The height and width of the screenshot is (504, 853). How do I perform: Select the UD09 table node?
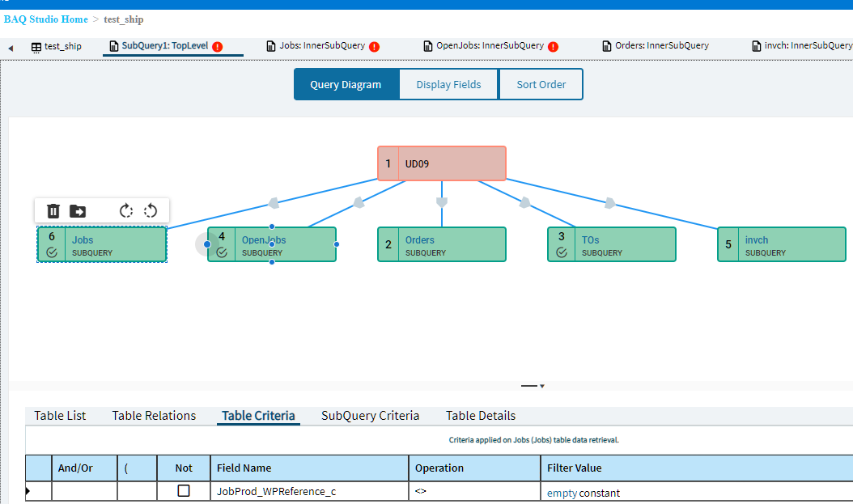pos(442,163)
